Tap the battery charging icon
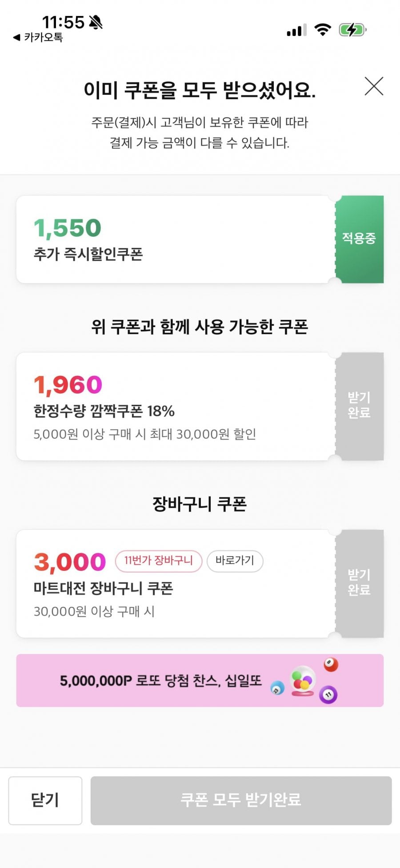400x868 pixels. click(352, 30)
